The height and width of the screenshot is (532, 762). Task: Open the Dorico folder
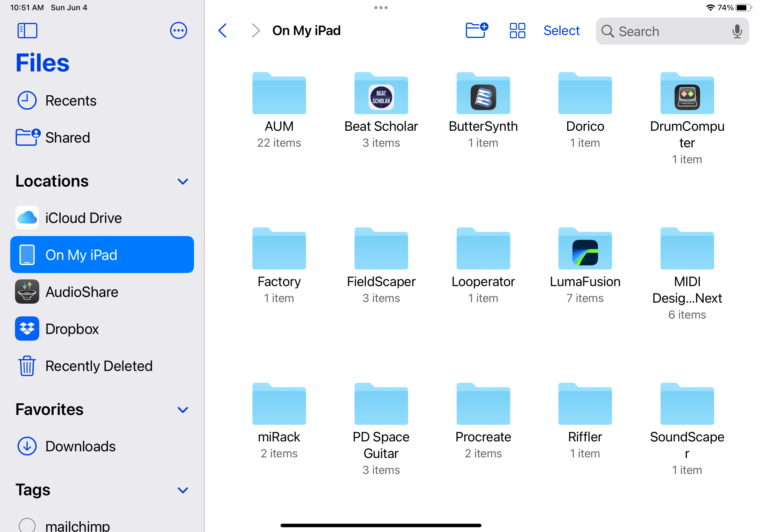tap(585, 93)
